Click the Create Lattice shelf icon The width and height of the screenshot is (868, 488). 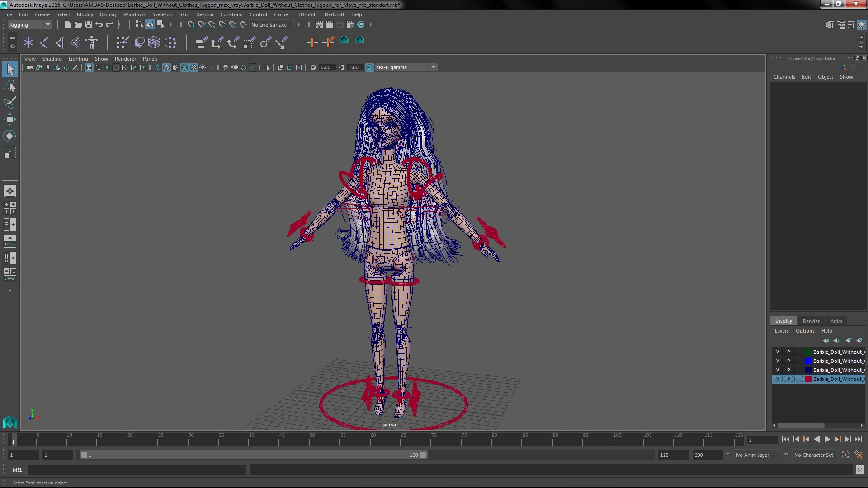point(154,42)
